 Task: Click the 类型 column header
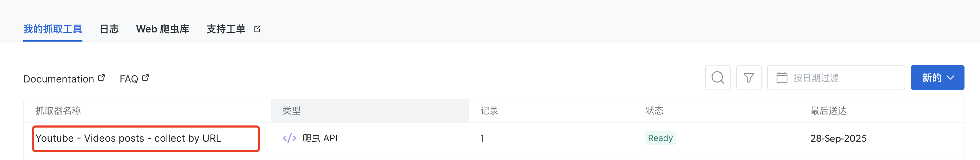tap(291, 111)
